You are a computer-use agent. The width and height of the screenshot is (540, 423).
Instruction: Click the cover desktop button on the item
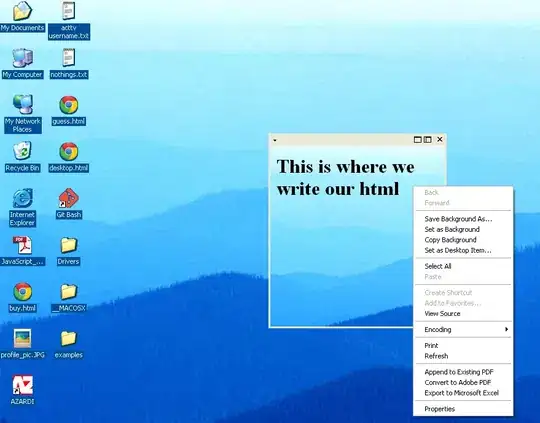pyautogui.click(x=417, y=140)
